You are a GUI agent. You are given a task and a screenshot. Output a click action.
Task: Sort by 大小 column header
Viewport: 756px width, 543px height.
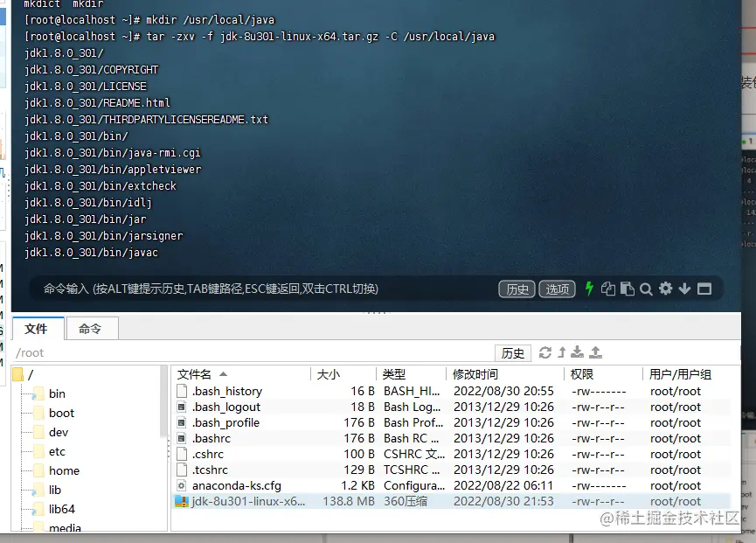[x=343, y=374]
